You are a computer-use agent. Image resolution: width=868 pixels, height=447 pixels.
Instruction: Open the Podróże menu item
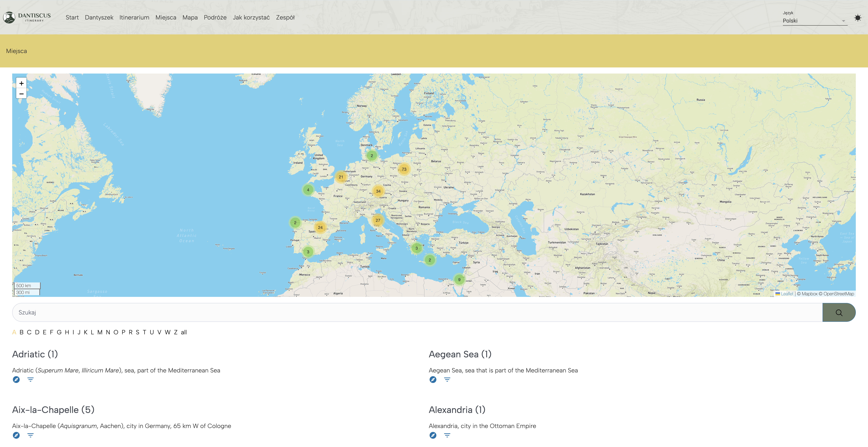point(215,17)
